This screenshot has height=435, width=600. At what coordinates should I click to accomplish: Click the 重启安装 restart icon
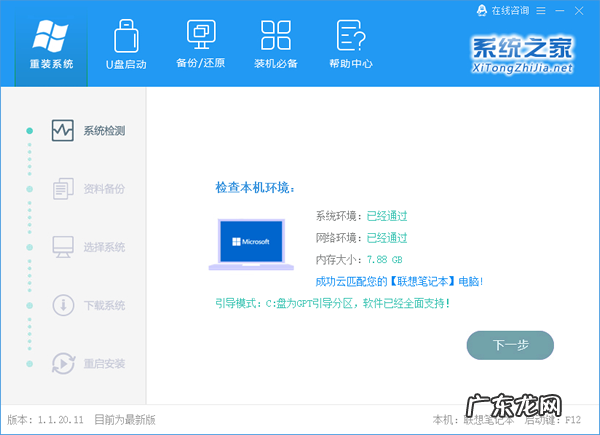pos(63,363)
